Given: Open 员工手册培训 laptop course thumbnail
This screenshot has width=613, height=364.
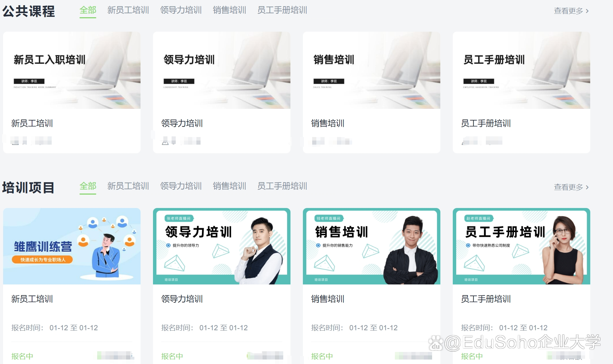Looking at the screenshot, I should tap(521, 70).
